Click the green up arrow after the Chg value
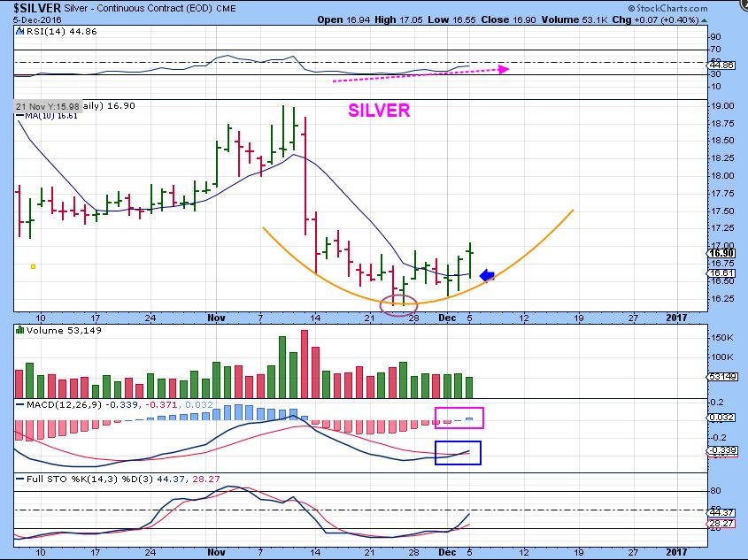Screen dimensions: 748x560 coord(705,20)
